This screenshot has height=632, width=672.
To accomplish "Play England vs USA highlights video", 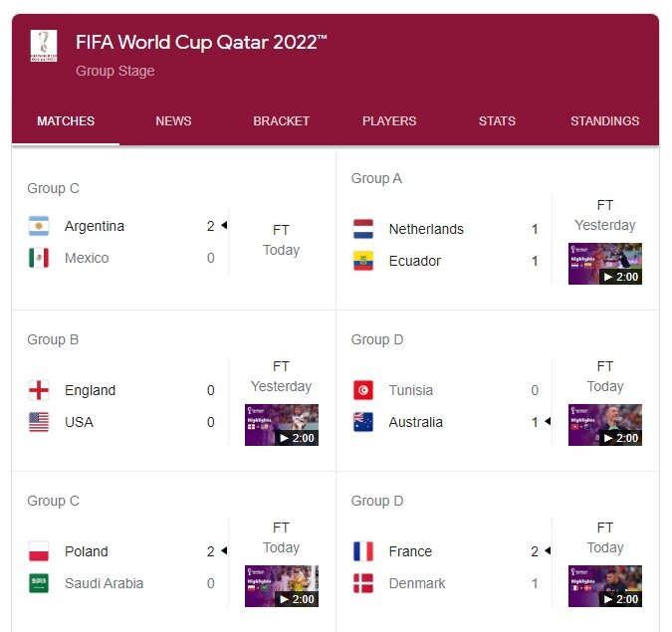I will pyautogui.click(x=282, y=425).
